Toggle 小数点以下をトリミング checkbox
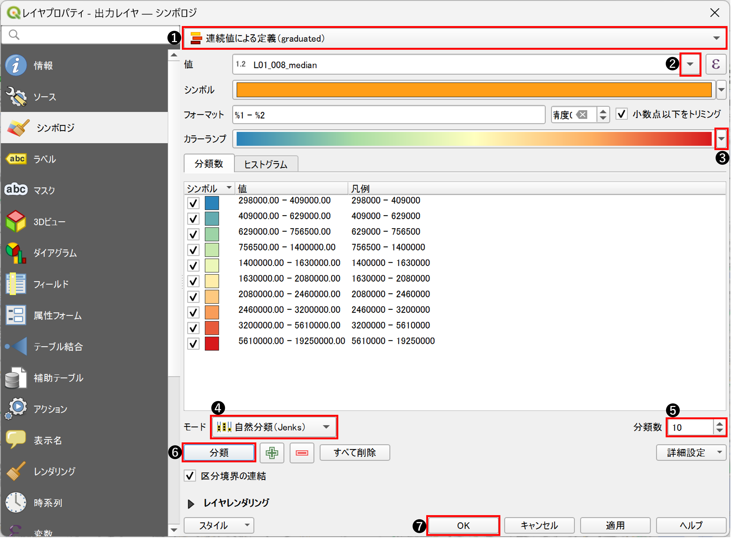This screenshot has width=756, height=539. [622, 114]
